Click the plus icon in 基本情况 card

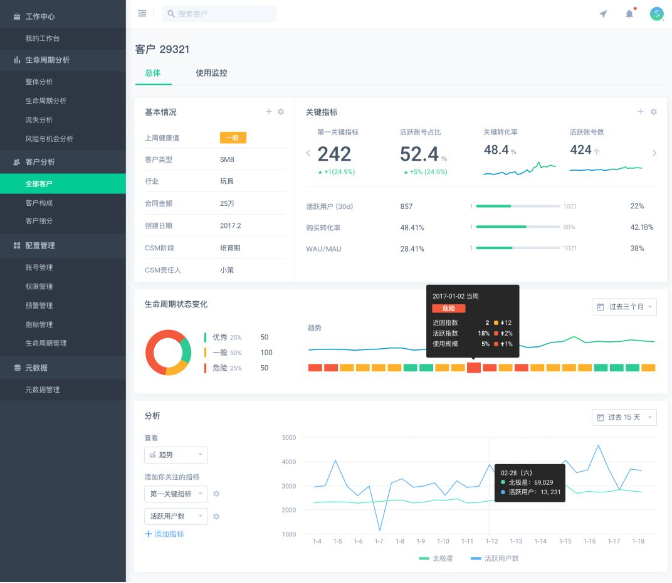click(269, 112)
